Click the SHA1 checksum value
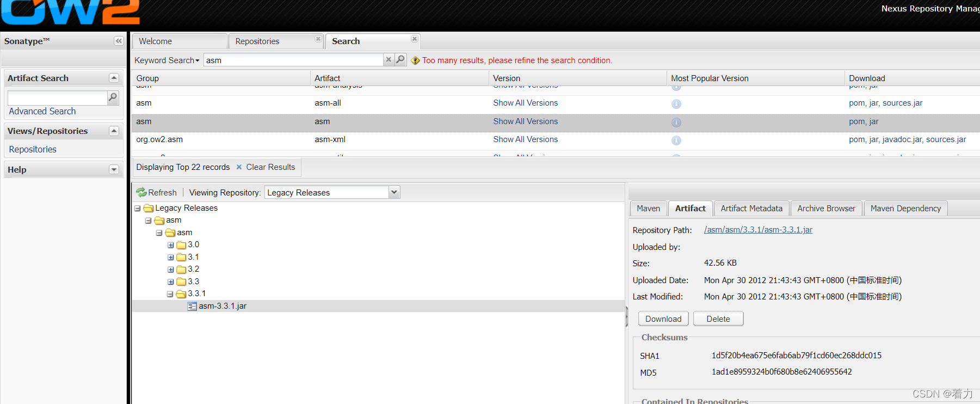 (797, 356)
